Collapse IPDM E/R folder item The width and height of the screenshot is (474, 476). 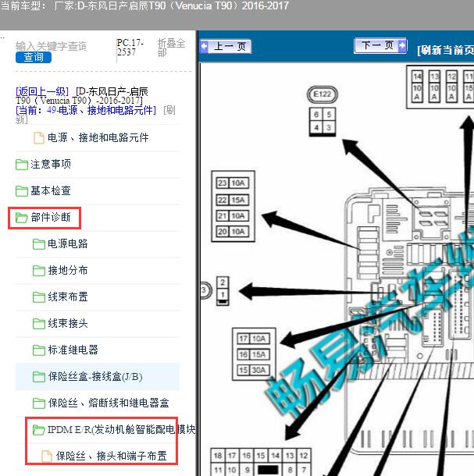[122, 429]
